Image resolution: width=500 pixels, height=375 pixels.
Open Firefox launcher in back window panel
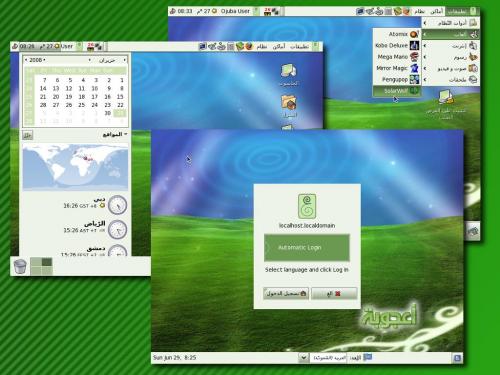pos(406,11)
